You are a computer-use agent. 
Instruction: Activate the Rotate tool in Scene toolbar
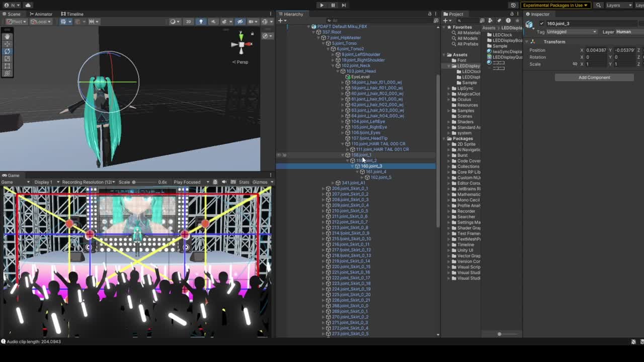(7, 51)
